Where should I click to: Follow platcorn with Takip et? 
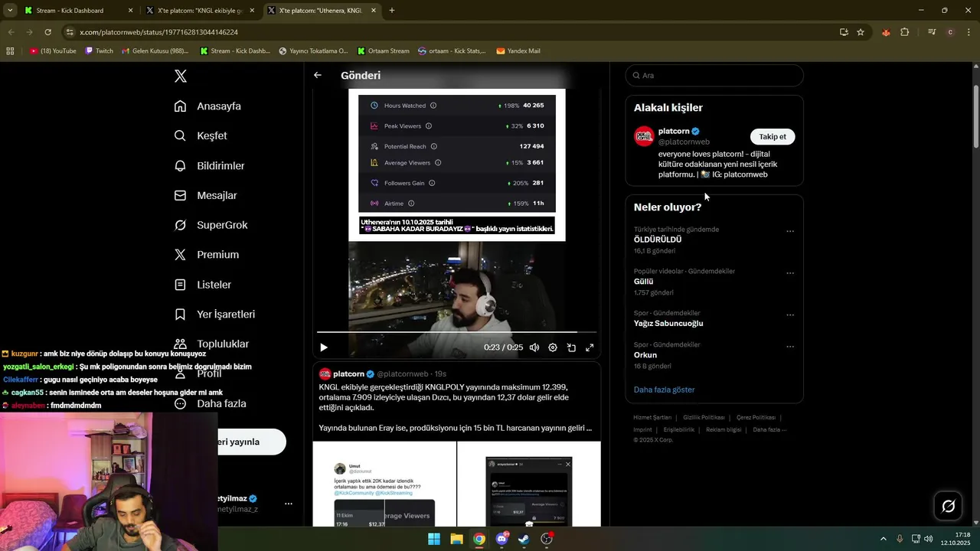[x=772, y=137]
